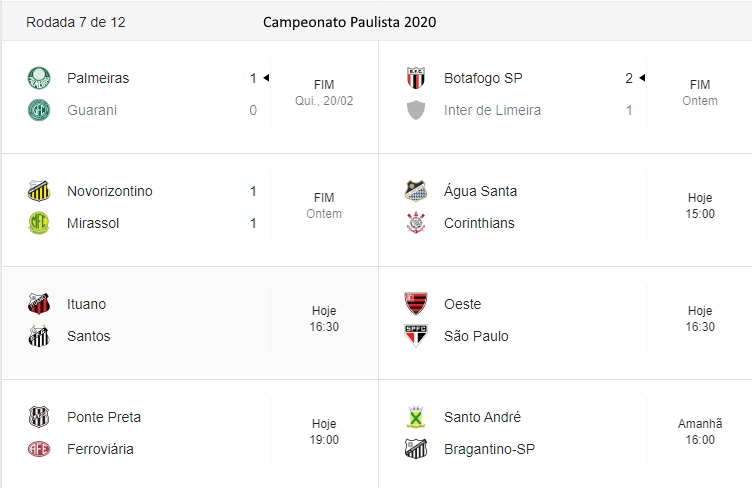
Task: Click the São Paulo SPFC crest
Action: tap(416, 337)
